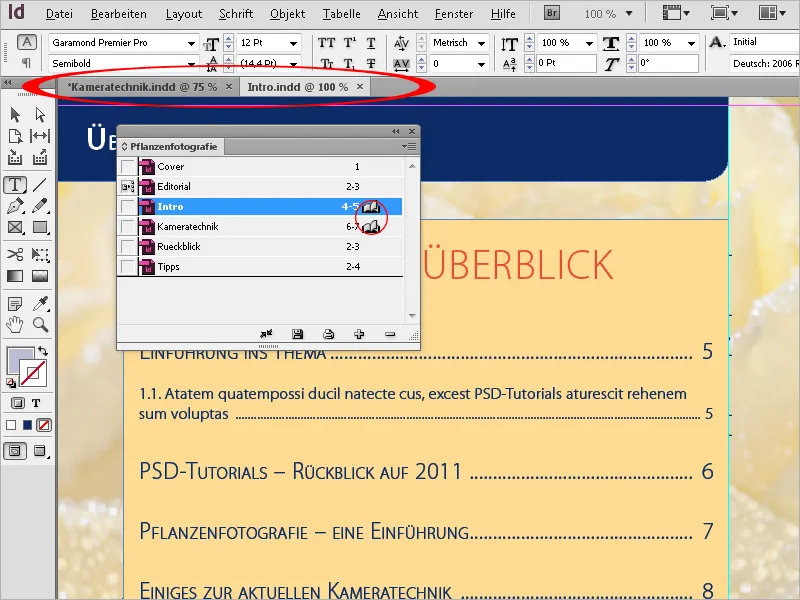This screenshot has height=600, width=800.
Task: Toggle All Caps TT button
Action: tap(327, 43)
